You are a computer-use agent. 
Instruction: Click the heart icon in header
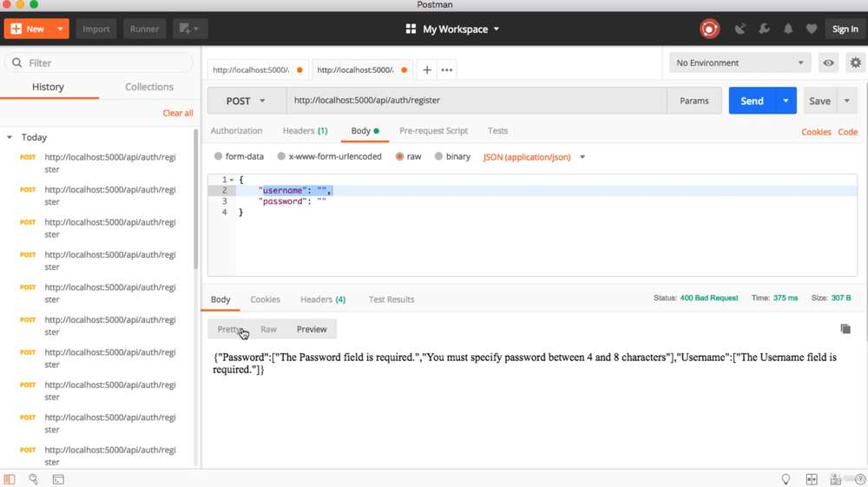click(812, 29)
